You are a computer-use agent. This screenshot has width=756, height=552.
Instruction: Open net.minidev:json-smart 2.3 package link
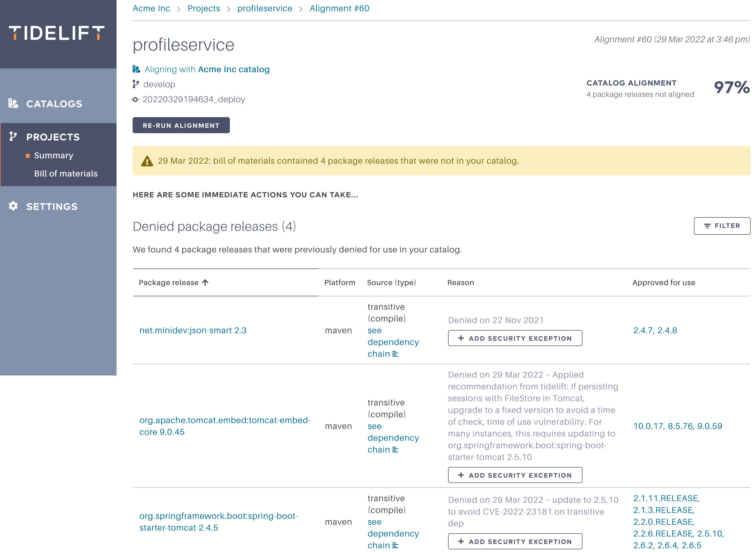[x=193, y=331]
